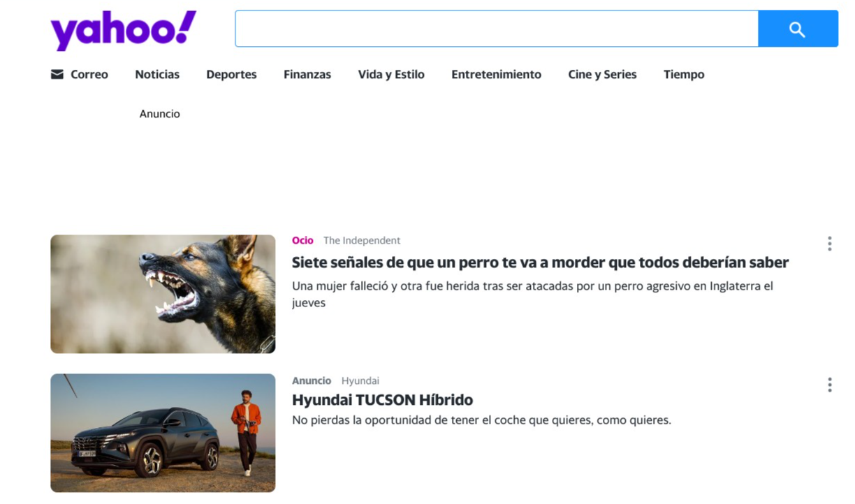Viewport: 855px width, 504px height.
Task: Open options menu for dog bite article
Action: (x=829, y=244)
